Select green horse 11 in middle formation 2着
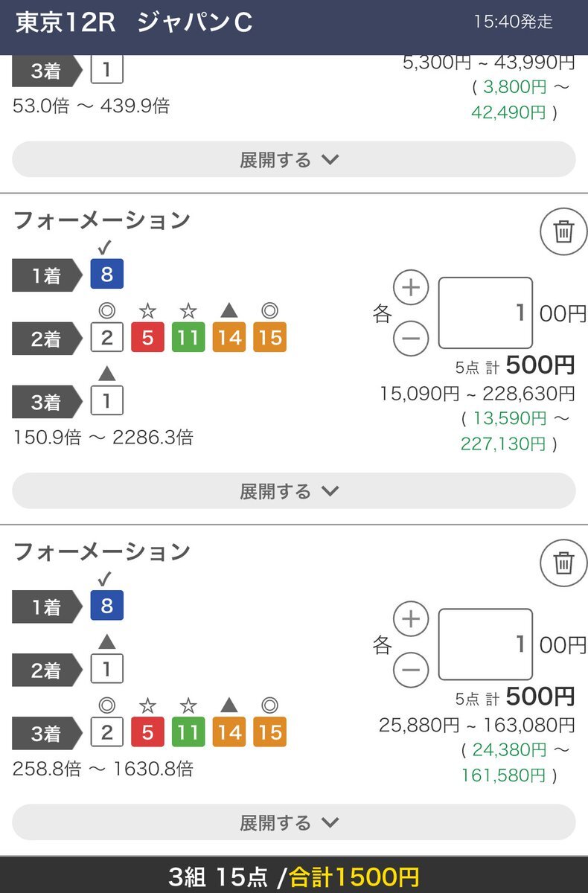 pyautogui.click(x=188, y=338)
